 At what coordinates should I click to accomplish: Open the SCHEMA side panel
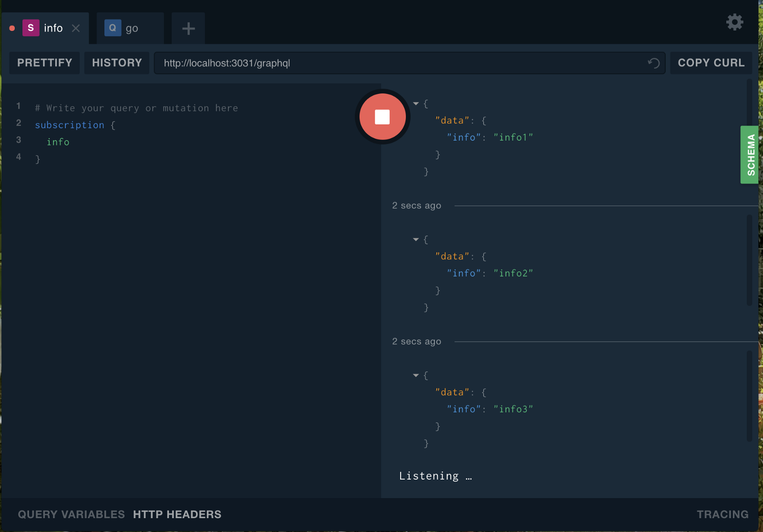coord(750,155)
